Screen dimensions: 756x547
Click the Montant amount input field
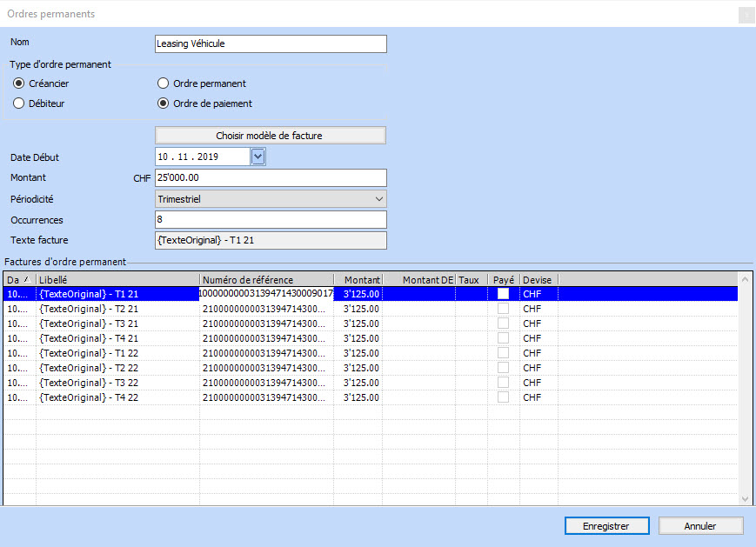pos(270,178)
